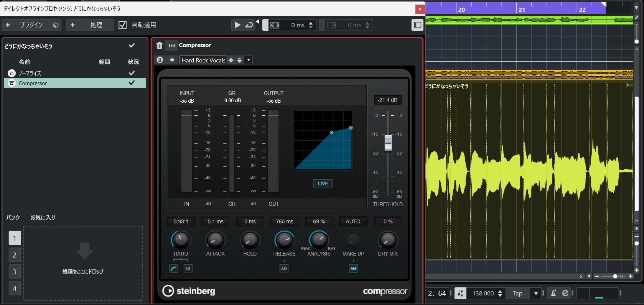Click the e icon beside the metronome
The height and width of the screenshot is (305, 644).
click(x=565, y=294)
